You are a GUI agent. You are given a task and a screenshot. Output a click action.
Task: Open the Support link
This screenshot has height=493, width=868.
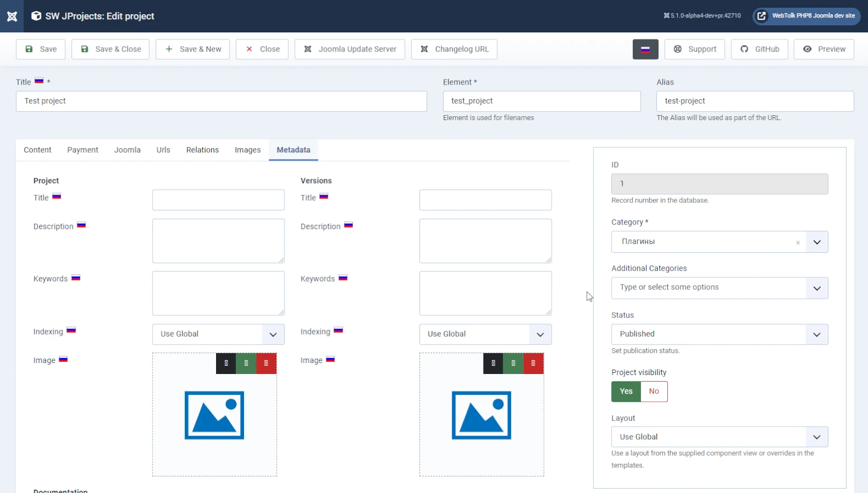pos(695,49)
